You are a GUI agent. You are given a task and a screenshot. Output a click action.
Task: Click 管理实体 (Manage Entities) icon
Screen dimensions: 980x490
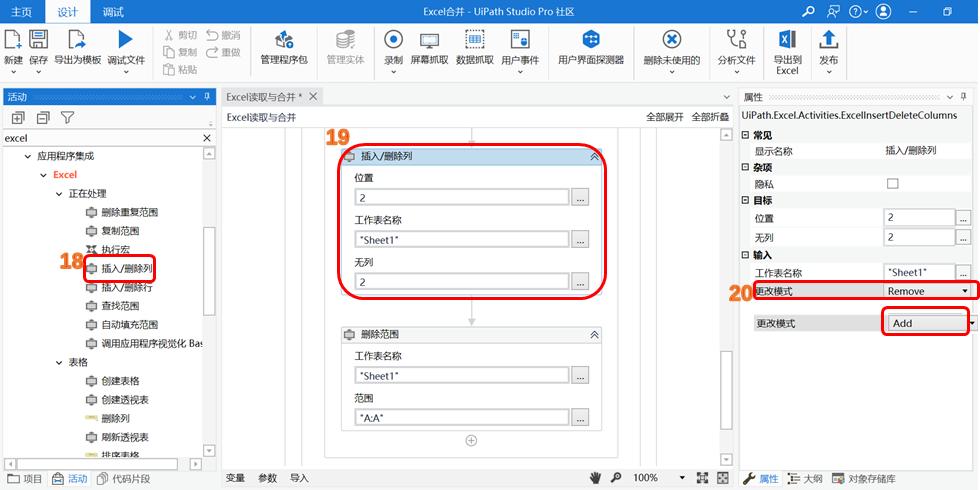click(x=346, y=41)
